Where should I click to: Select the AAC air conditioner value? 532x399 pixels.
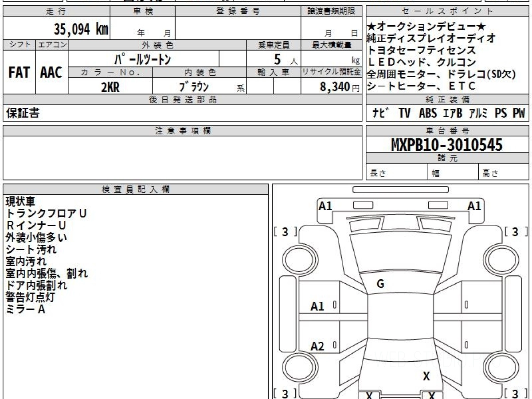[x=51, y=73]
